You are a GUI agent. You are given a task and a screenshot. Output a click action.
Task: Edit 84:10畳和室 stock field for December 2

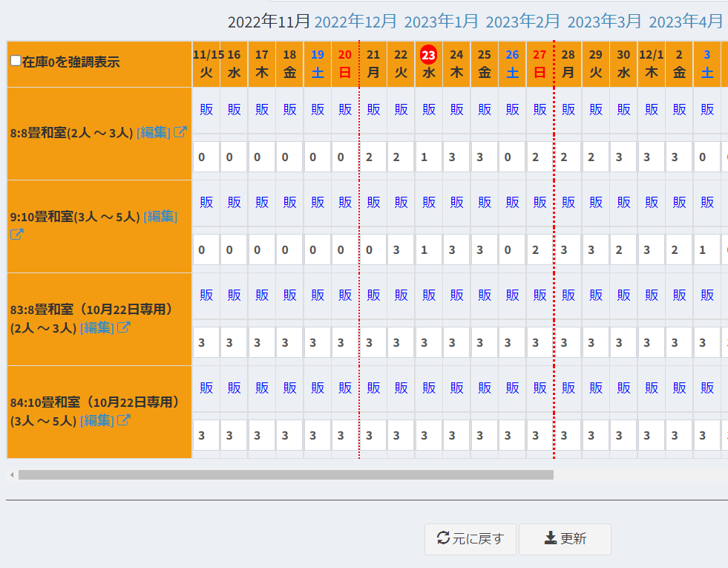pyautogui.click(x=679, y=436)
